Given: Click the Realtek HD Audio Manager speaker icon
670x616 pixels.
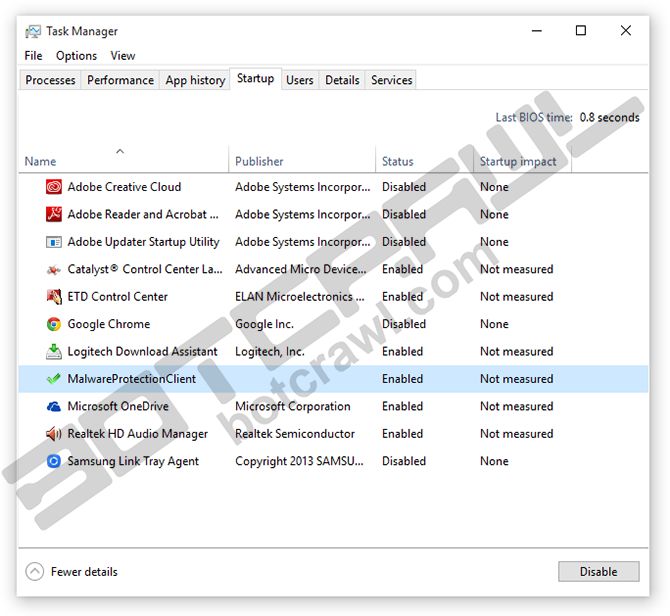Looking at the screenshot, I should pos(54,434).
